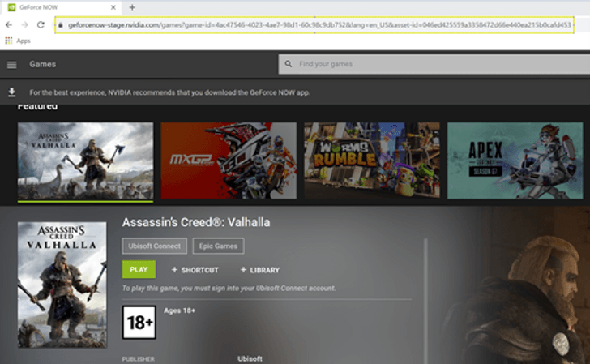Viewport: 590px width, 364px height.
Task: Reload the page with the refresh icon
Action: coord(41,25)
